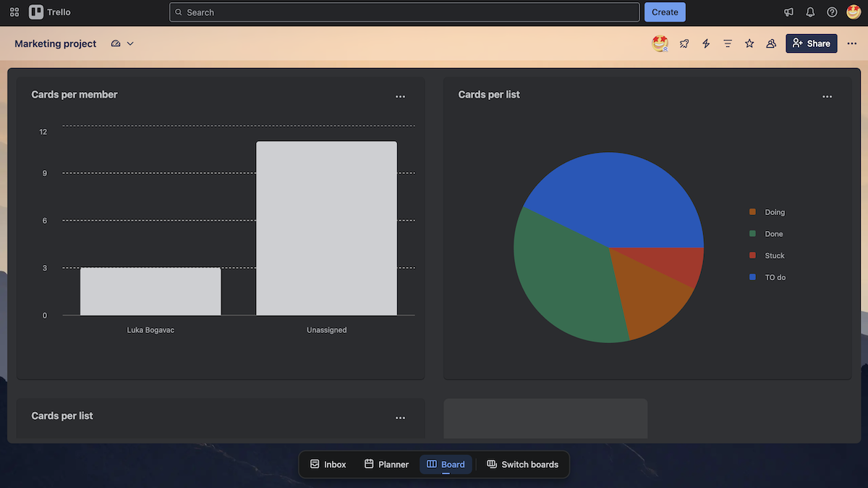Open Trello announcements via the megaphone icon

tap(788, 12)
